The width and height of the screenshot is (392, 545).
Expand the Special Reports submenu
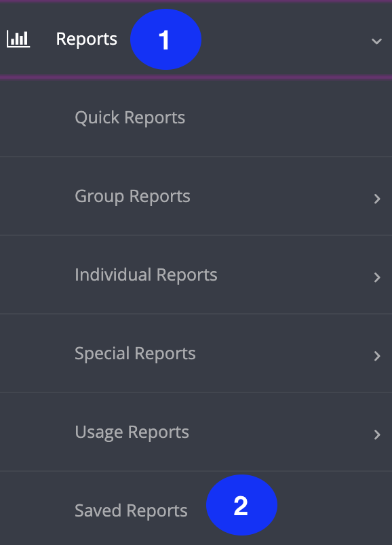click(x=196, y=353)
